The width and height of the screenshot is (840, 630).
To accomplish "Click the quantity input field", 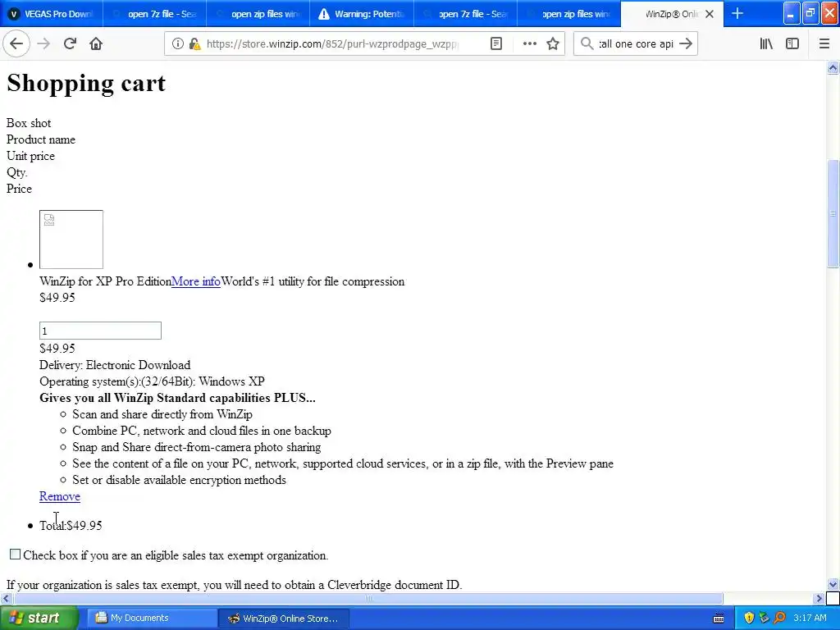I will tap(100, 331).
